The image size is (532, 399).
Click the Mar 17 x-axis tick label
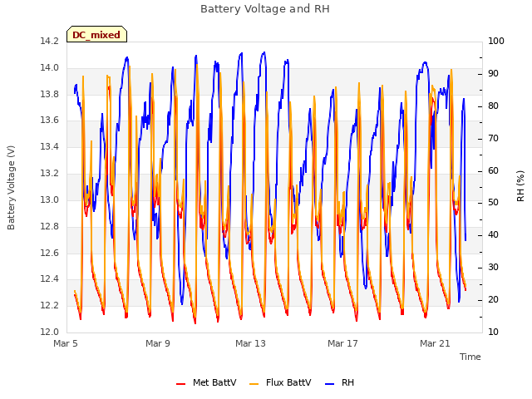pyautogui.click(x=342, y=343)
